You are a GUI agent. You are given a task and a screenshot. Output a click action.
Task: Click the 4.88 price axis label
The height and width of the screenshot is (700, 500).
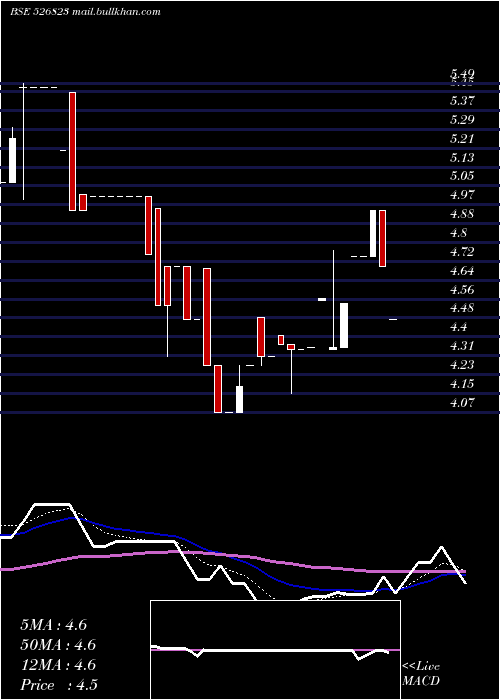click(462, 214)
